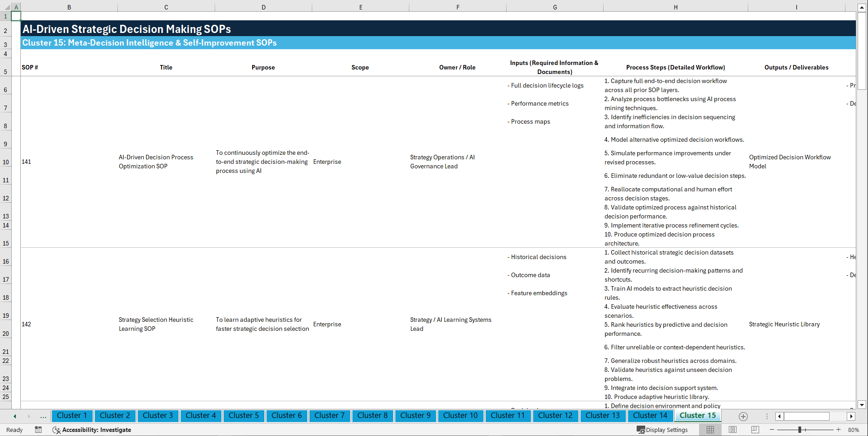This screenshot has height=436, width=868.
Task: Click the 80% zoom level indicator
Action: 854,430
